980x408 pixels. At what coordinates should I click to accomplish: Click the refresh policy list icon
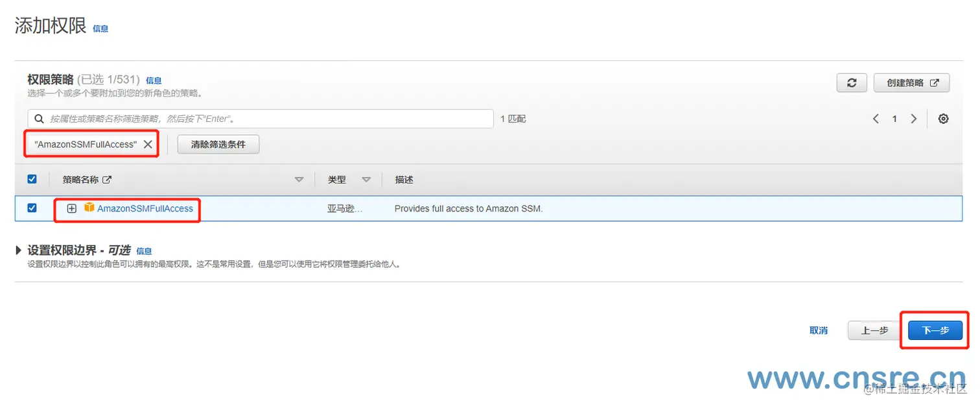(x=851, y=82)
